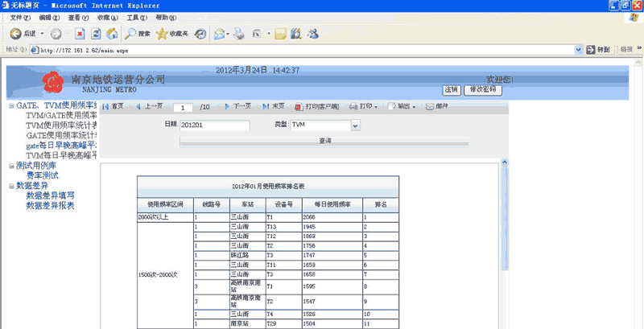
Task: Click the Mail envelope toolbar icon
Action: click(219, 34)
